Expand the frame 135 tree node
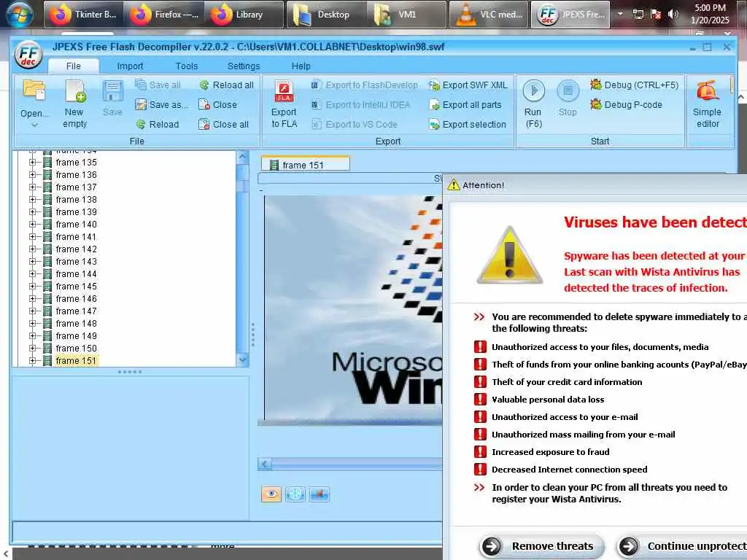 (32, 163)
